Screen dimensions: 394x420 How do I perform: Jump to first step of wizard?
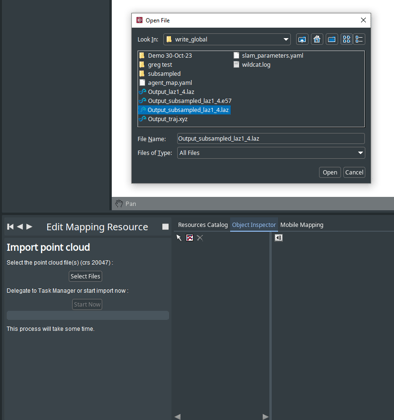coord(10,227)
